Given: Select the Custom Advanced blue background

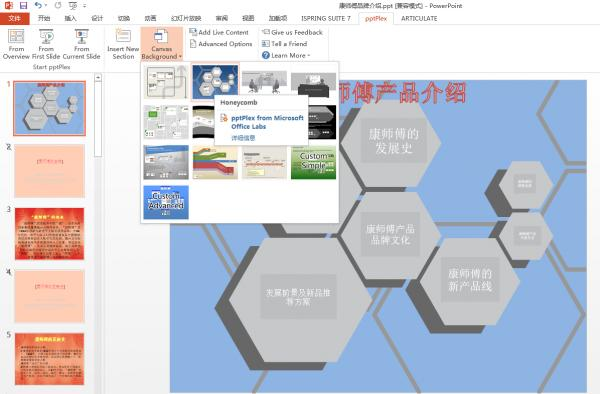Looking at the screenshot, I should (166, 202).
